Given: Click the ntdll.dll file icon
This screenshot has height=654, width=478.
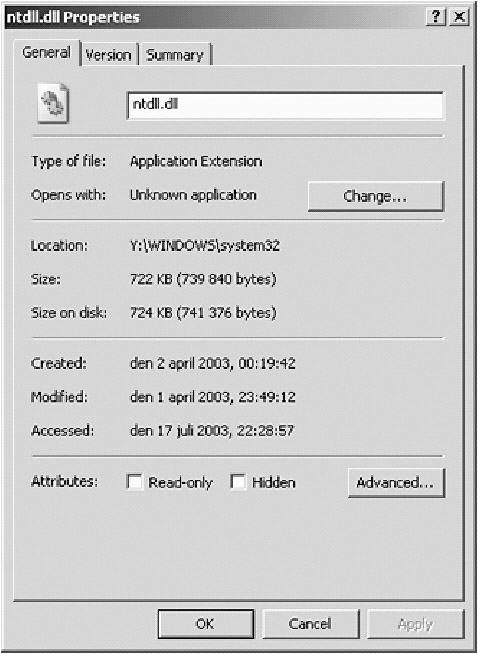Looking at the screenshot, I should coord(53,103).
